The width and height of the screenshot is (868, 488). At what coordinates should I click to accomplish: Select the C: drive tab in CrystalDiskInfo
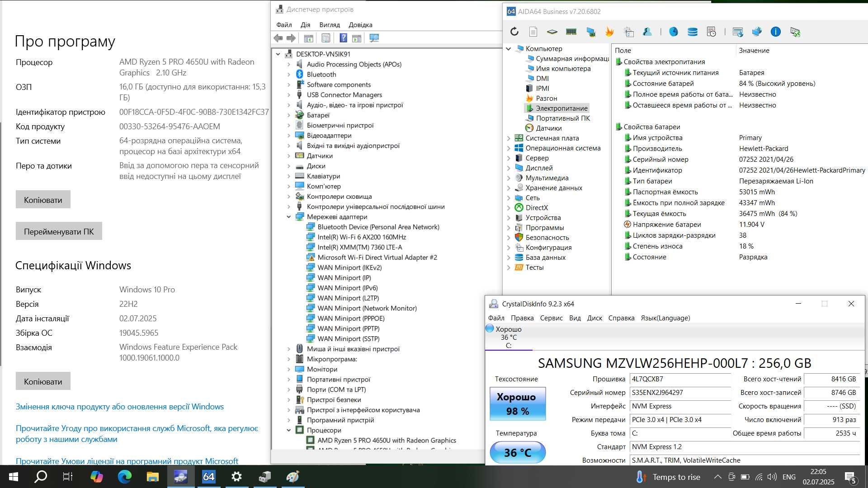(509, 338)
